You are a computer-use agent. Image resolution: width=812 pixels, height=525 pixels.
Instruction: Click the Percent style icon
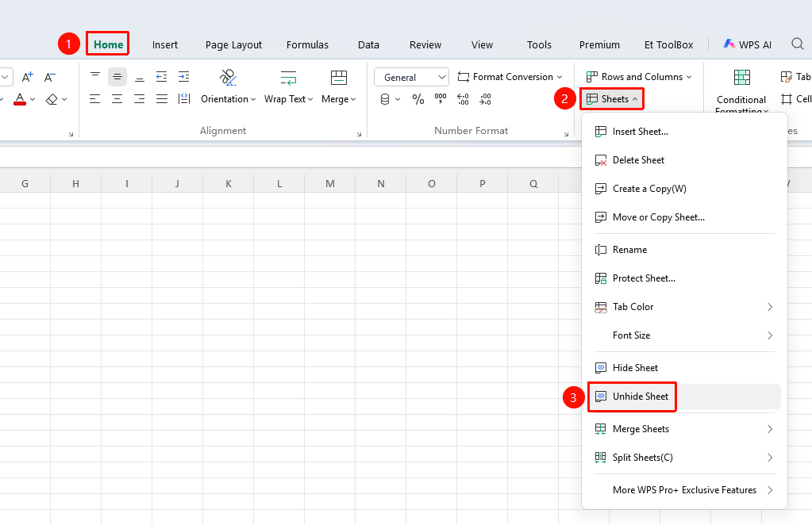(418, 99)
